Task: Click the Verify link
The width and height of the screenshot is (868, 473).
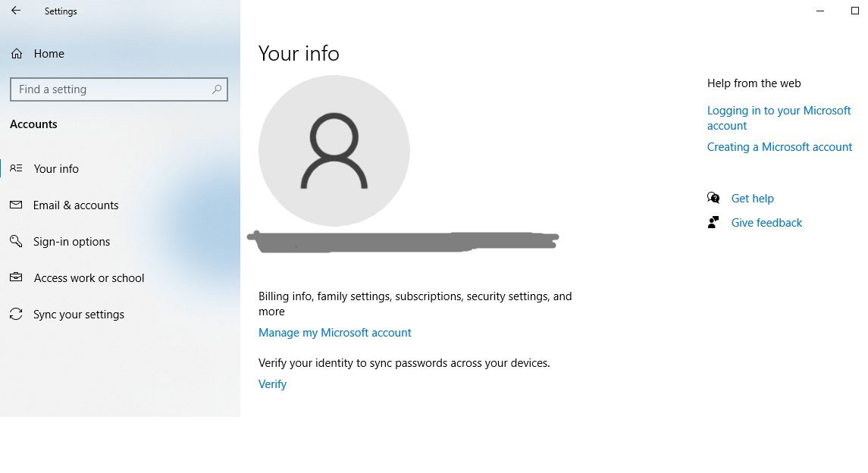Action: pyautogui.click(x=272, y=384)
